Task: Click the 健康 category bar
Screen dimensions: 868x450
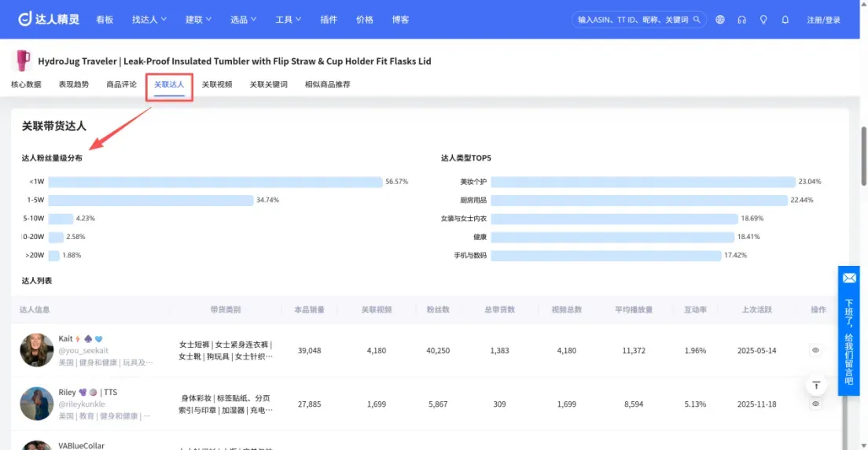Action: coord(612,237)
